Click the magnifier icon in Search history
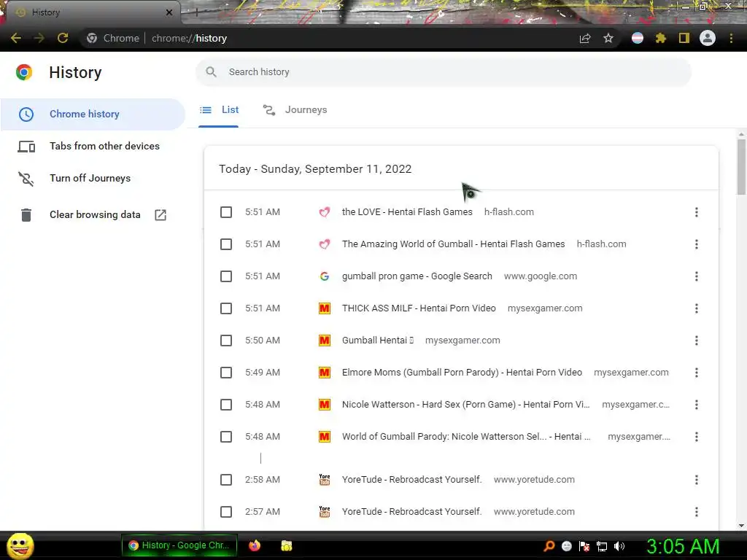This screenshot has width=747, height=560. tap(211, 72)
